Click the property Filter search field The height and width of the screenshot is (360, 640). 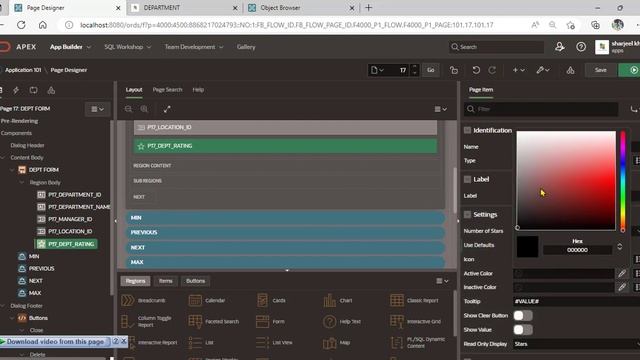(x=541, y=109)
